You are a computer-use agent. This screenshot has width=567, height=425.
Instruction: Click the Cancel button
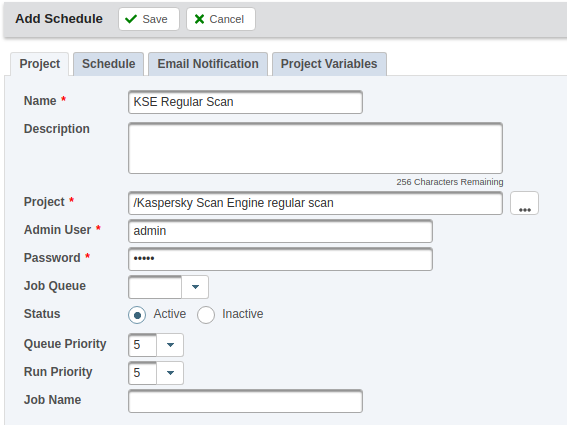(x=221, y=19)
